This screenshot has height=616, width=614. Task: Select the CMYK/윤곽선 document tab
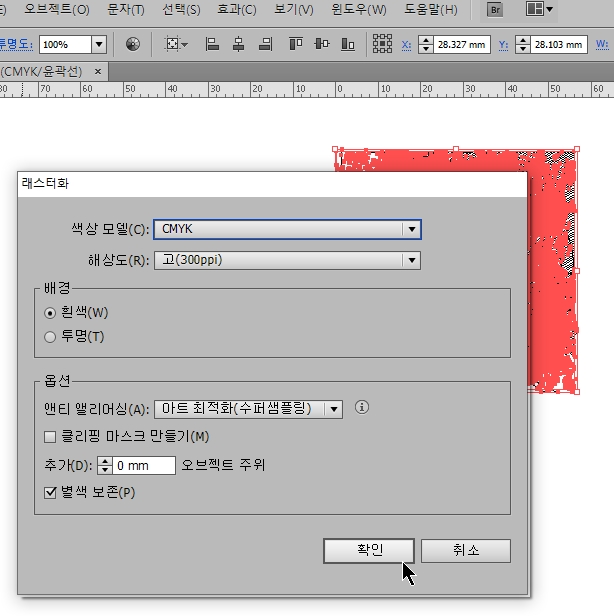click(41, 72)
